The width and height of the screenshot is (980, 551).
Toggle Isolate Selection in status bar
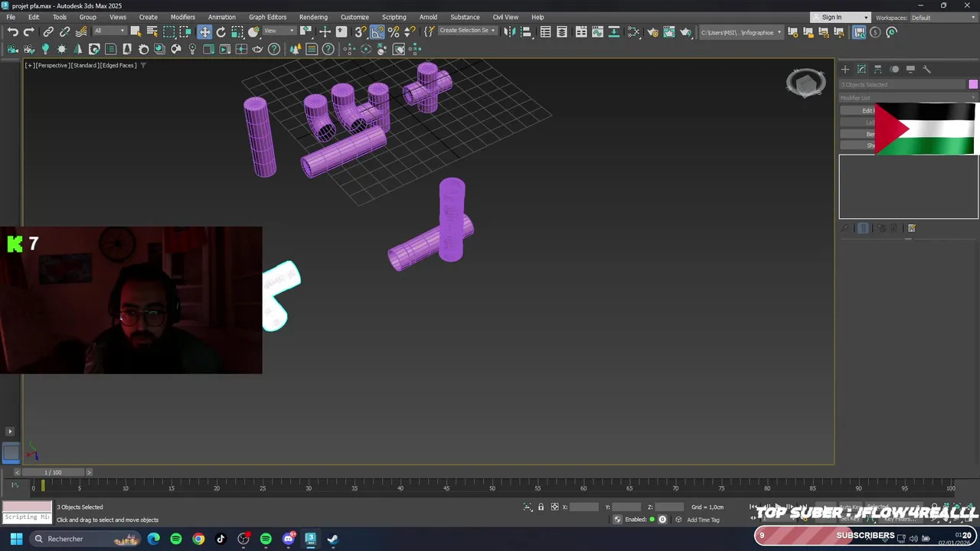(x=528, y=507)
